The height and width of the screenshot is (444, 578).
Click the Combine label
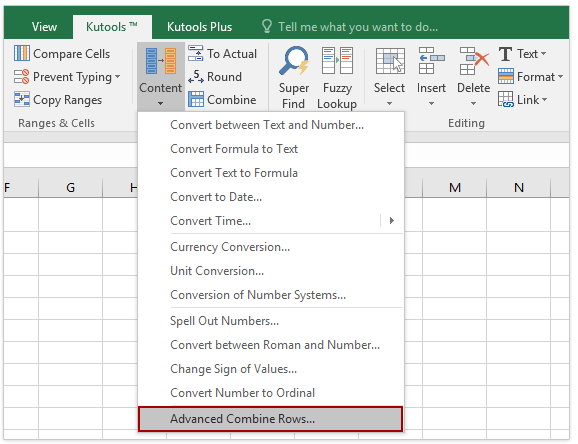[x=231, y=100]
